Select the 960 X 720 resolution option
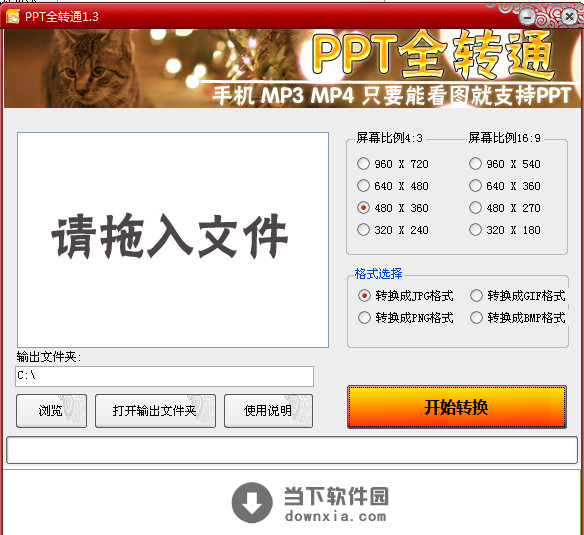 click(x=393, y=164)
